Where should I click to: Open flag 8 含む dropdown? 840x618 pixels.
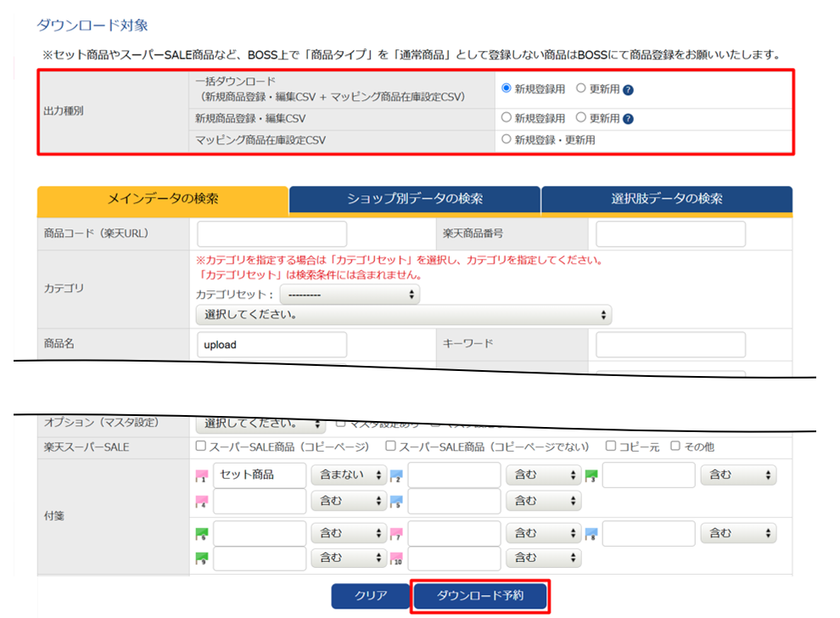pos(738,533)
